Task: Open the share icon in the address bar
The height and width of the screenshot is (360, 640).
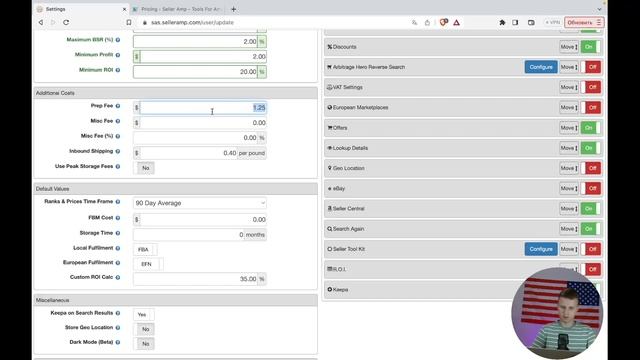Action: click(427, 22)
